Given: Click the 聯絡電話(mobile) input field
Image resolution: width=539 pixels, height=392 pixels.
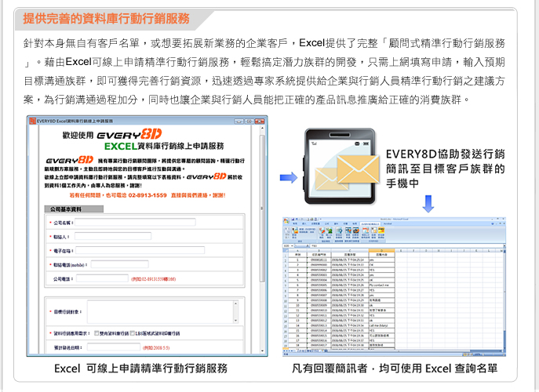Looking at the screenshot, I should 119,264.
